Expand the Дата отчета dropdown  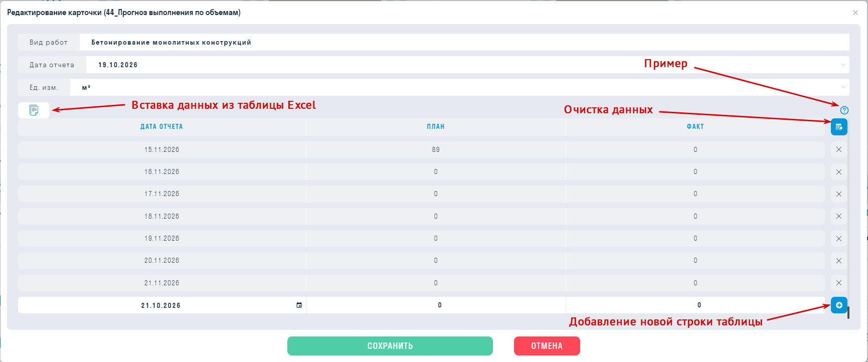(x=843, y=65)
